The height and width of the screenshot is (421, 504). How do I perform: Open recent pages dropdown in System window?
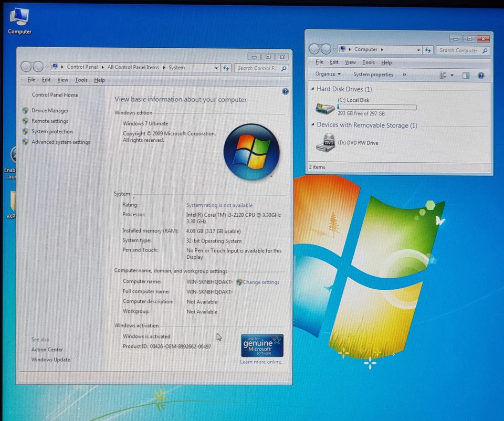click(47, 67)
